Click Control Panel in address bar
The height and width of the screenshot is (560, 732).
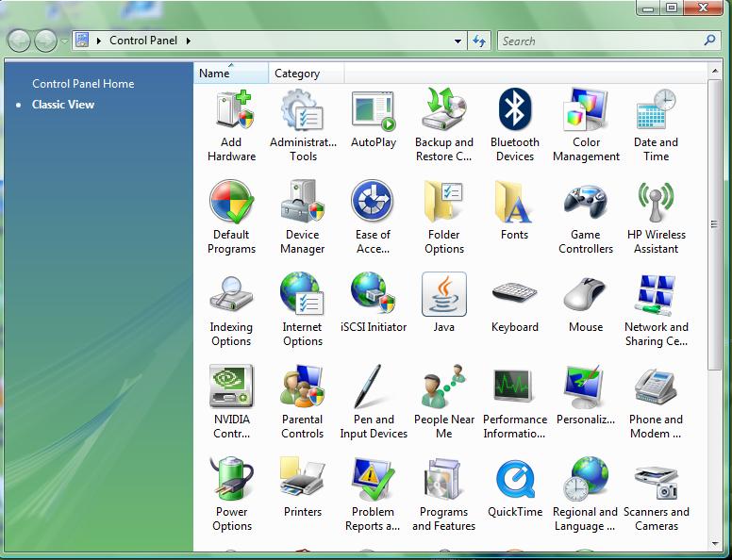point(143,41)
